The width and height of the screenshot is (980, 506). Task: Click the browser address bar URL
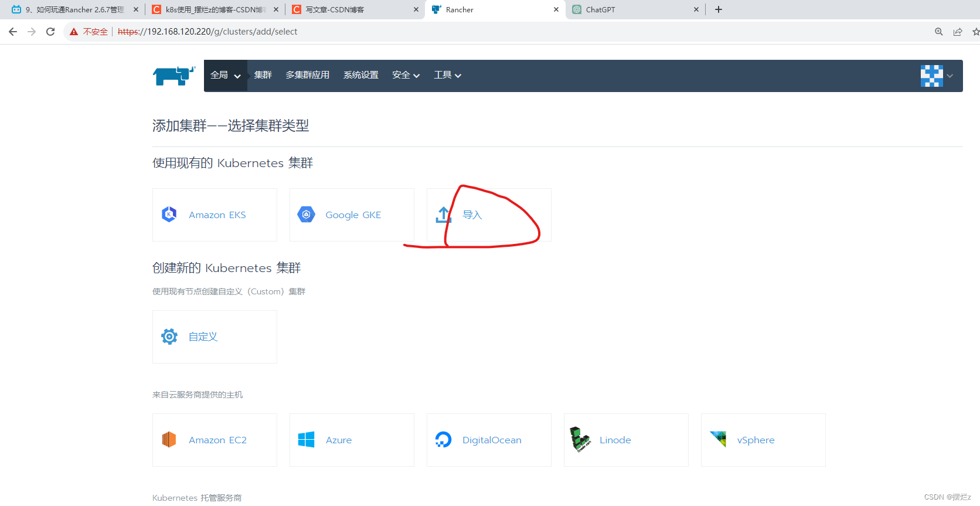[207, 32]
